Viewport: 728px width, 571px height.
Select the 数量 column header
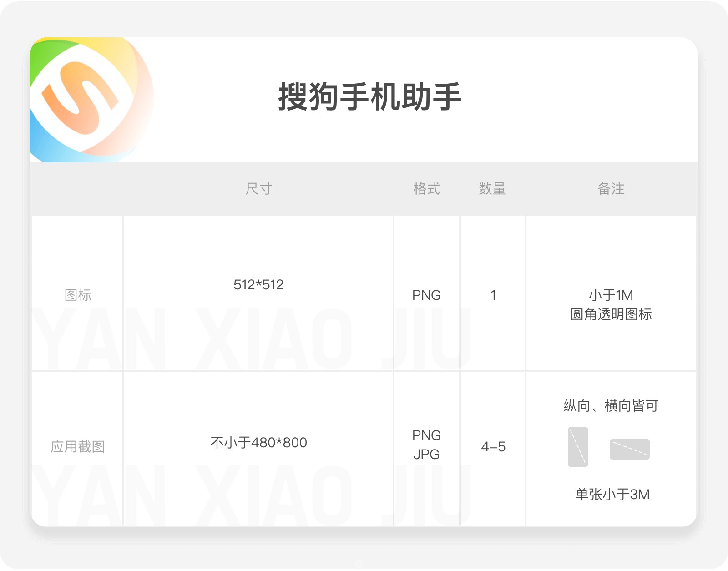[x=492, y=188]
